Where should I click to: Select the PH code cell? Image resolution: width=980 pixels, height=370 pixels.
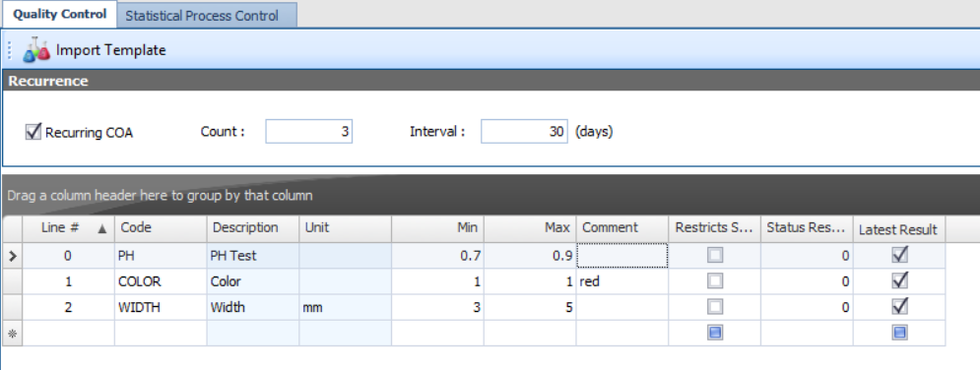click(161, 255)
